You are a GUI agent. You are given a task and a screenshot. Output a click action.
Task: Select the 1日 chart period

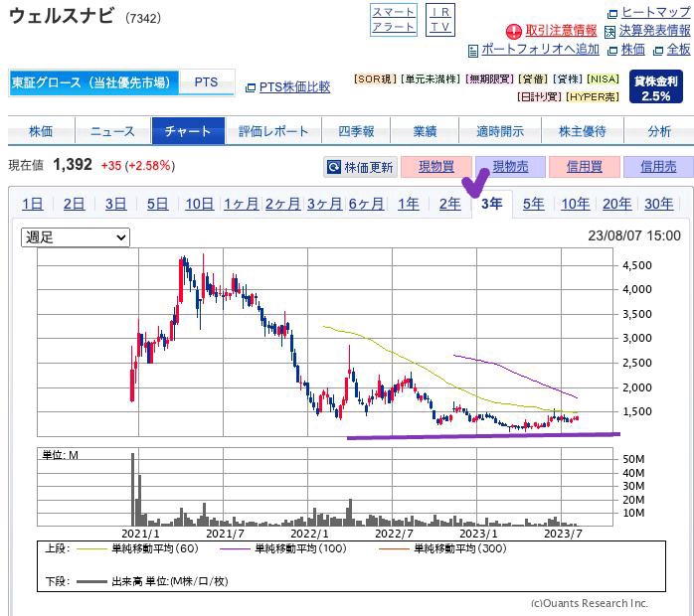pyautogui.click(x=32, y=204)
